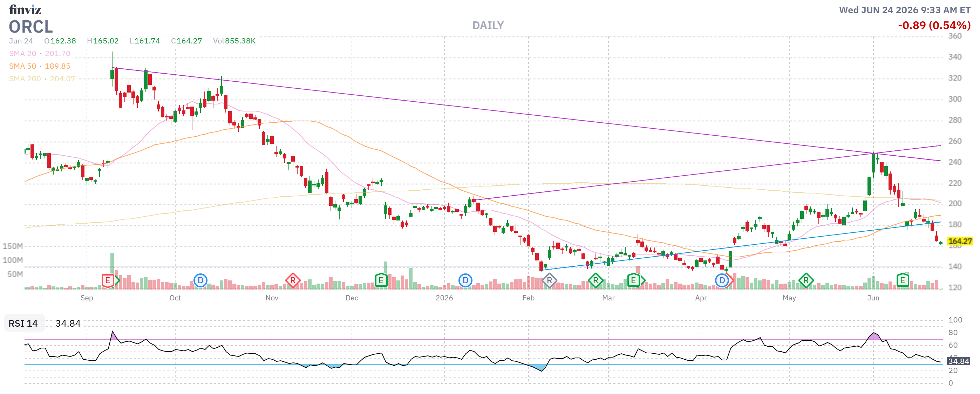Viewport: 980px width, 394px height.
Task: Click the green earnings marker in June
Action: click(903, 281)
